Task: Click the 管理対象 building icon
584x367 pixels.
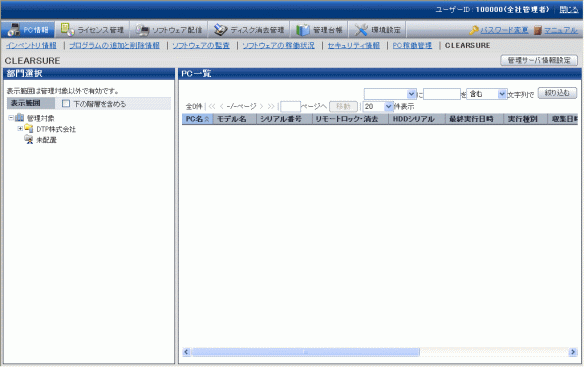Action: [19, 118]
